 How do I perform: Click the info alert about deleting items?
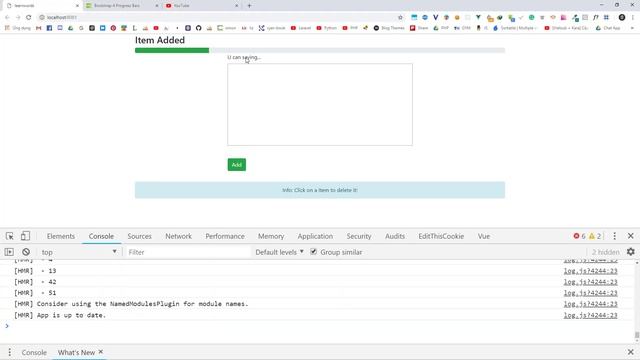(320, 190)
